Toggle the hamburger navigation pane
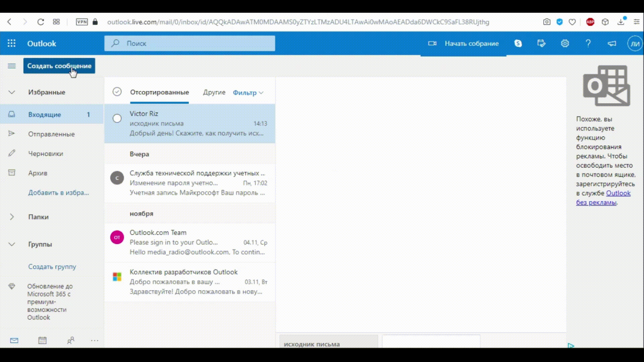 (12, 66)
